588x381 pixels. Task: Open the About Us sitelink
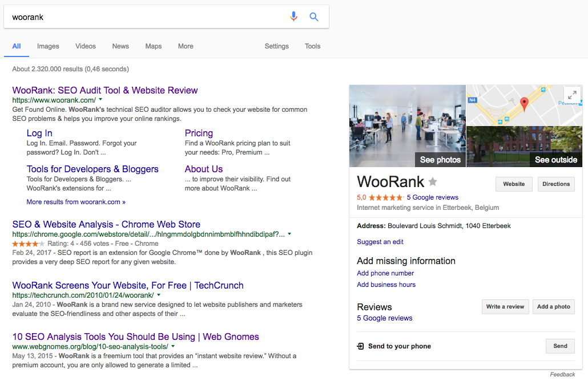pyautogui.click(x=204, y=169)
